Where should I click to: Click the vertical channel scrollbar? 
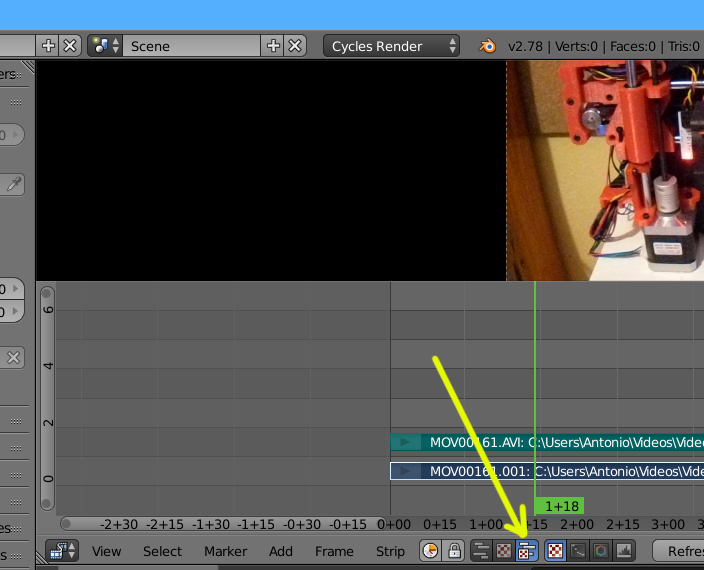pyautogui.click(x=48, y=399)
